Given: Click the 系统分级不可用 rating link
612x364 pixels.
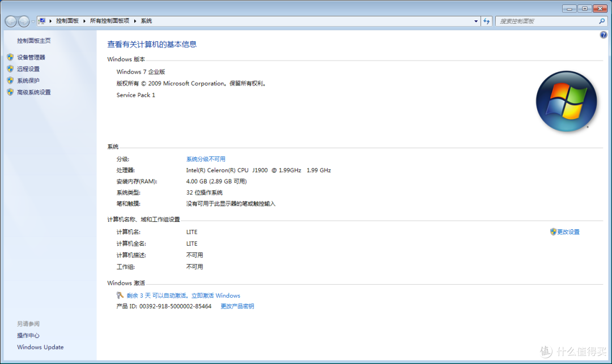Looking at the screenshot, I should click(x=206, y=159).
